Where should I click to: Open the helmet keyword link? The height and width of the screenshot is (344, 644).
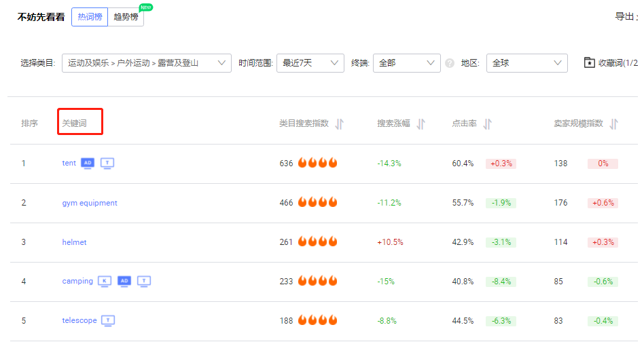click(x=74, y=242)
